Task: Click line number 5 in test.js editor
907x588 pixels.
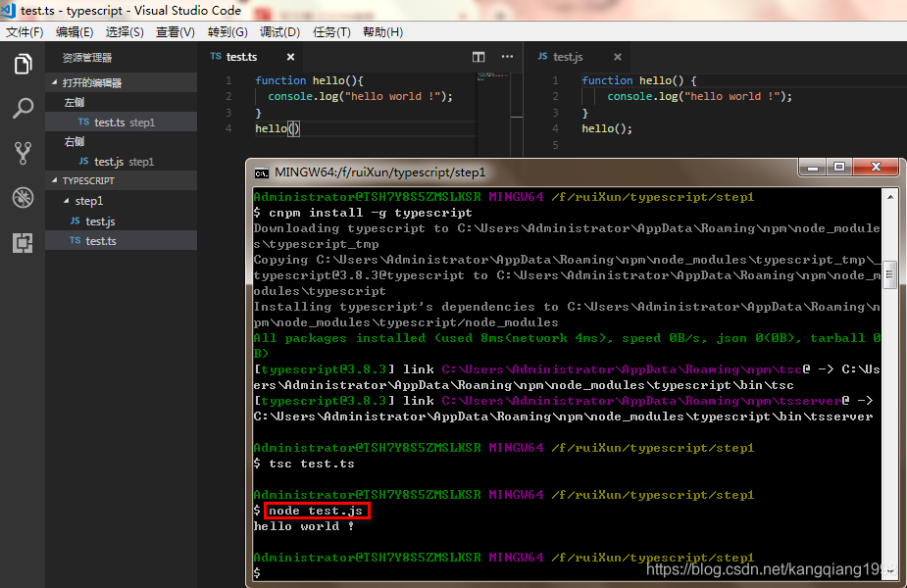Action: click(555, 144)
